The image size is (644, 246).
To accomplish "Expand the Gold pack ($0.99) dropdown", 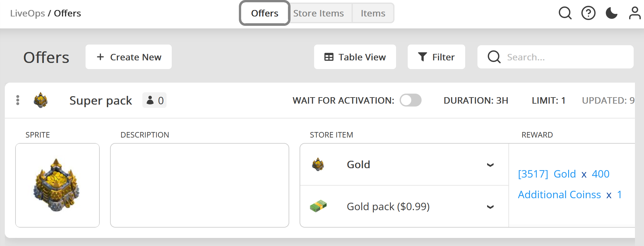I will tap(490, 206).
